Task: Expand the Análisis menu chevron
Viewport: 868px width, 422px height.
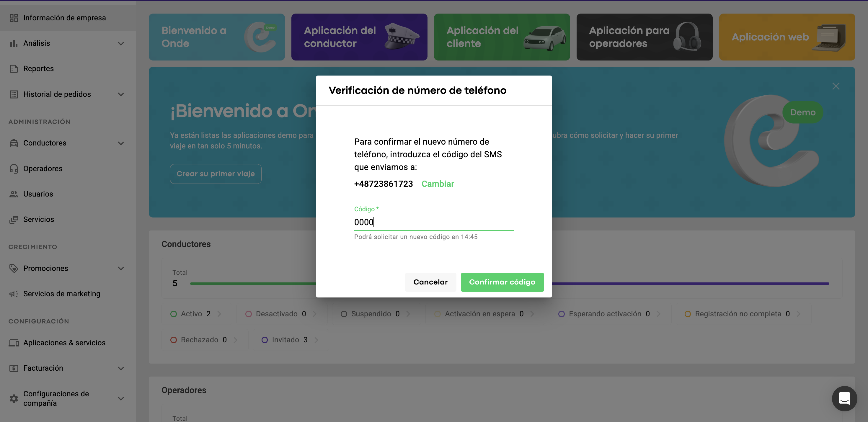Action: click(x=121, y=43)
